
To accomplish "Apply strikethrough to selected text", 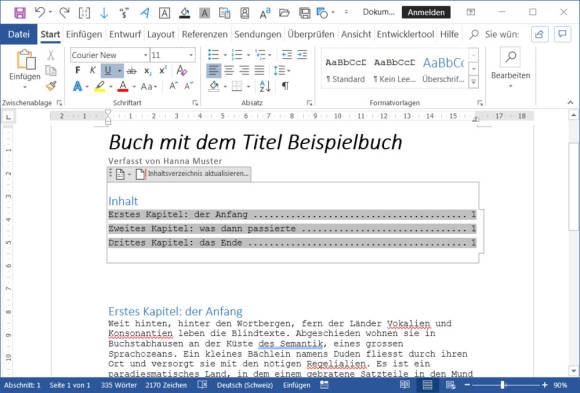I will pyautogui.click(x=131, y=71).
